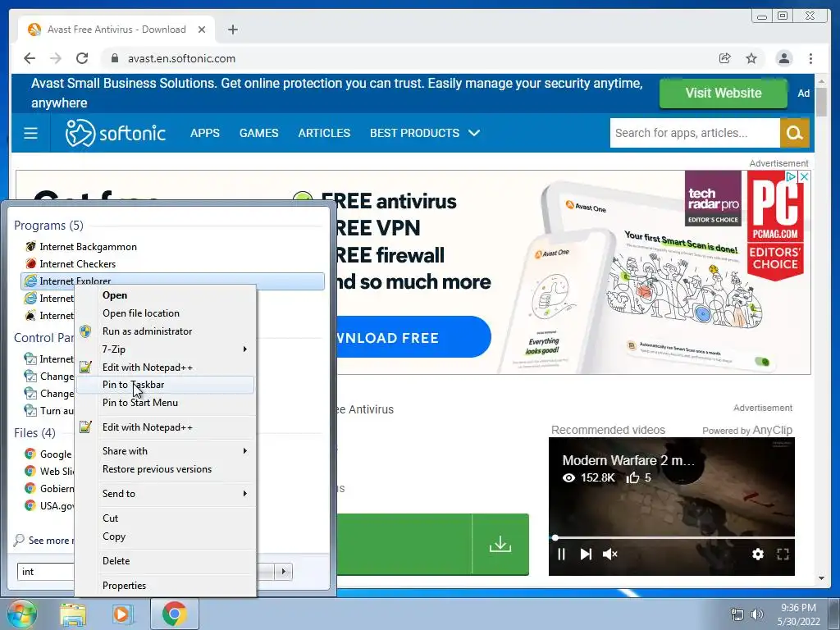840x630 pixels.
Task: Click the network tray icon
Action: click(737, 614)
